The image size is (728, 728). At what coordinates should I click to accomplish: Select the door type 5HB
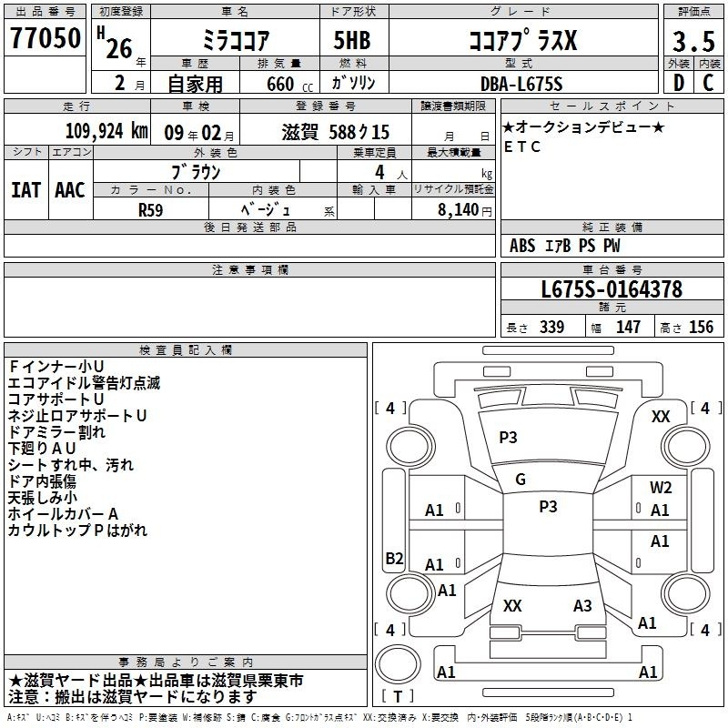[x=346, y=40]
